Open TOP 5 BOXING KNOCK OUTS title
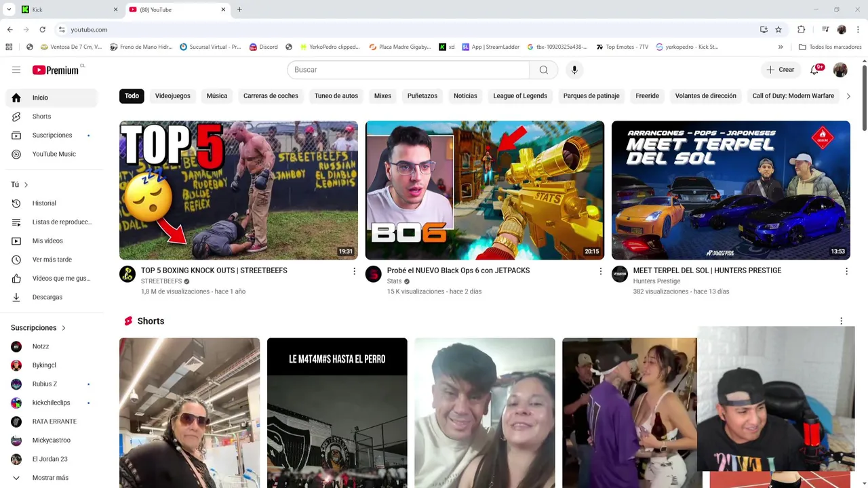This screenshot has width=868, height=488. click(x=214, y=270)
